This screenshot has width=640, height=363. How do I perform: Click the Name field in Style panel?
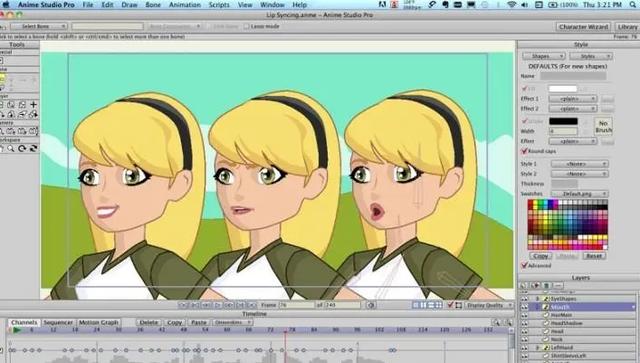pos(573,76)
